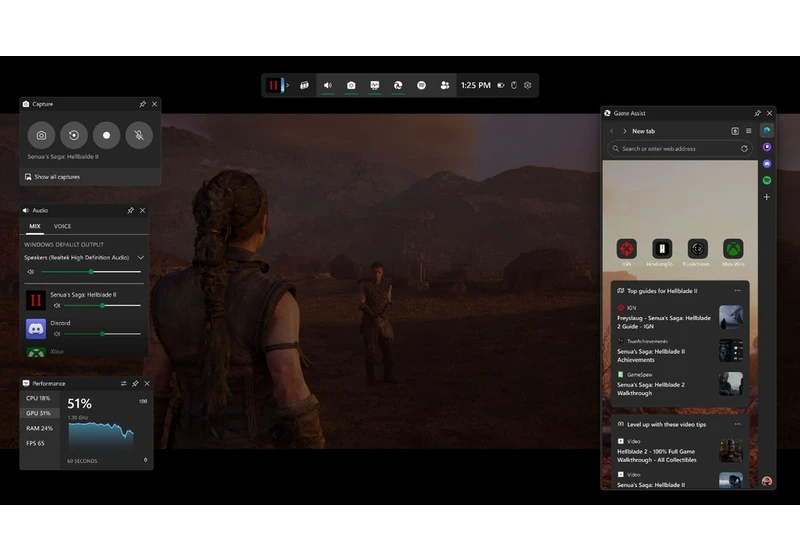Open Discord from Game Assist sidebar
800x560 pixels.
point(767,164)
